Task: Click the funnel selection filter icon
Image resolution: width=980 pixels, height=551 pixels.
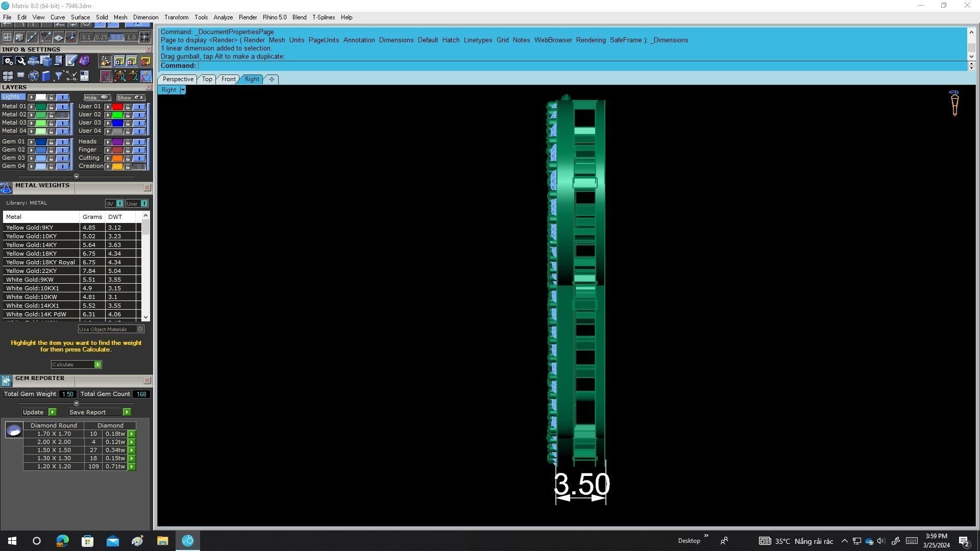Action: (x=59, y=76)
